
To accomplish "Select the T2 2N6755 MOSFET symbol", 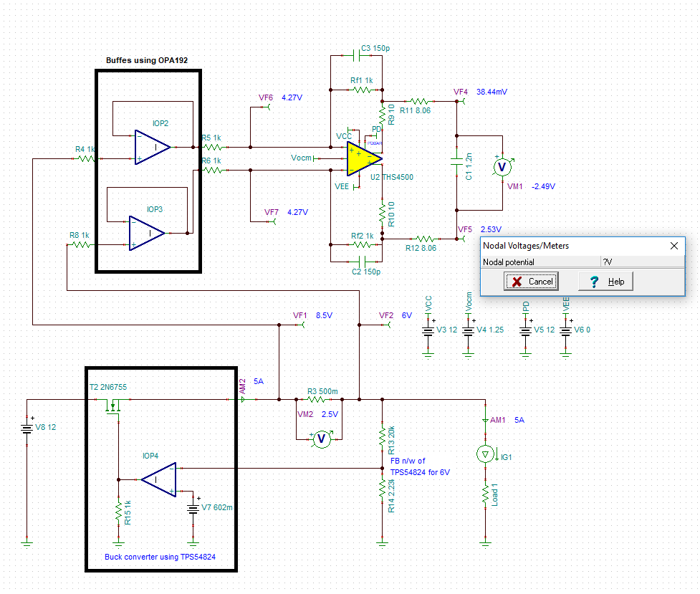I will click(x=113, y=406).
